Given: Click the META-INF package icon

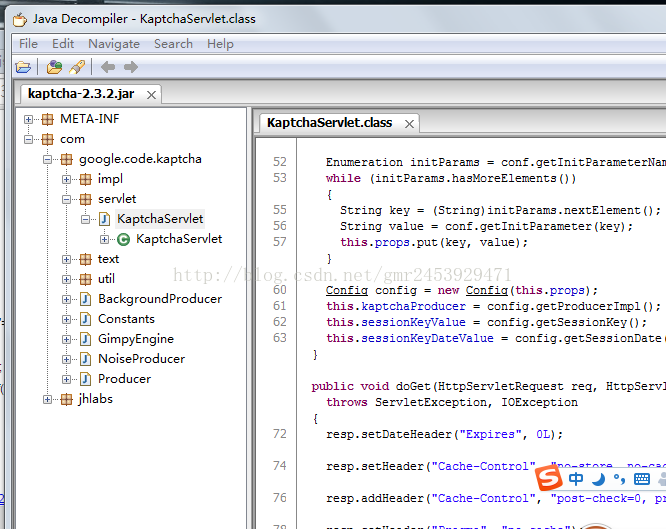Looking at the screenshot, I should tap(48, 119).
